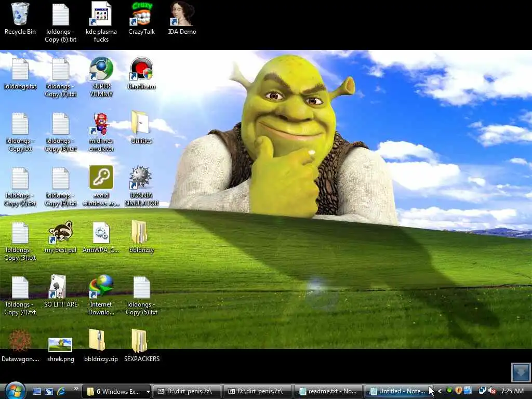This screenshot has height=399, width=532.
Task: Click the muted volume tray icon
Action: pos(493,391)
